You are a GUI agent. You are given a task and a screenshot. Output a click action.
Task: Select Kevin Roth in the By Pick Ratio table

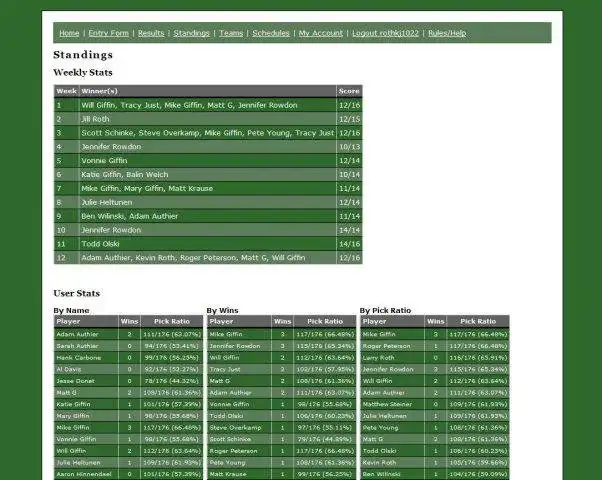click(379, 462)
